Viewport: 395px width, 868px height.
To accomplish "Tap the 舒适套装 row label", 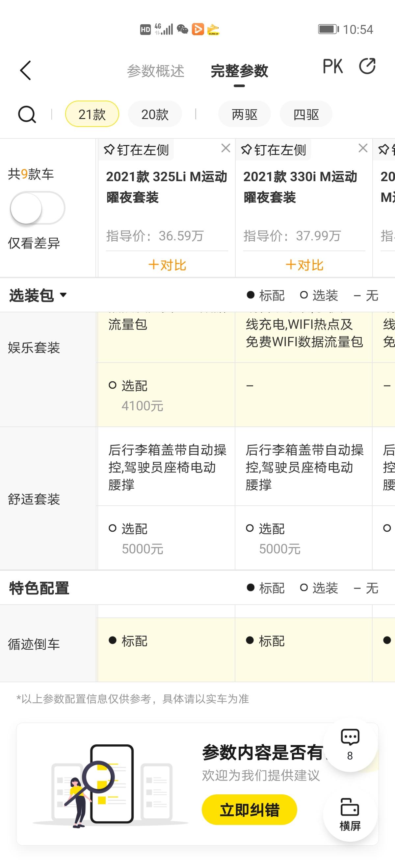I will pos(34,499).
